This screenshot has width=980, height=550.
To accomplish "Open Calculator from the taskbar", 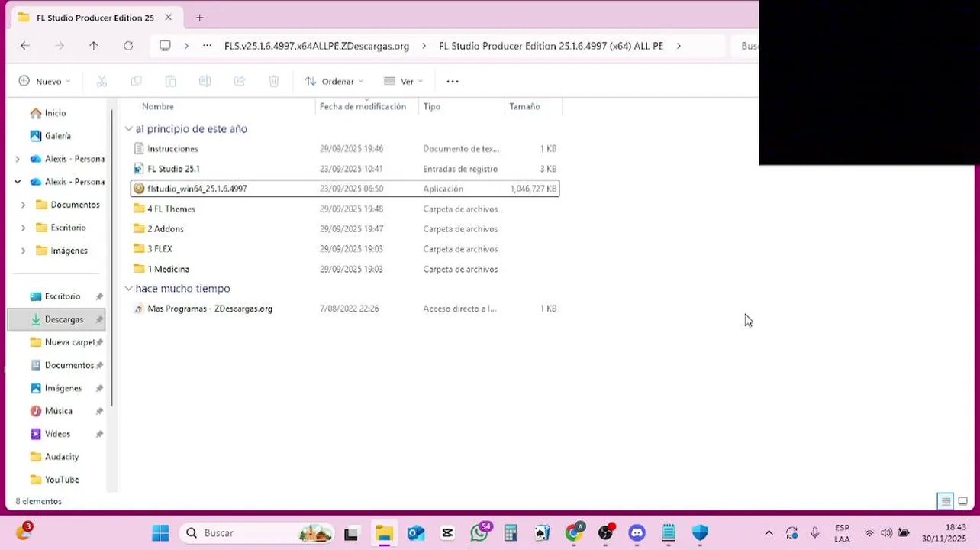I will tap(511, 532).
